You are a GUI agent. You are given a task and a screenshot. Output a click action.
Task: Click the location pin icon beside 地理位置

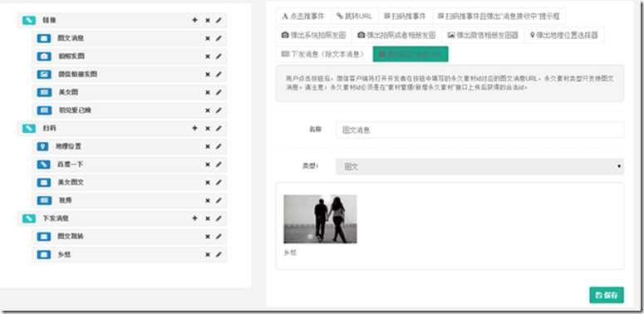coord(42,146)
